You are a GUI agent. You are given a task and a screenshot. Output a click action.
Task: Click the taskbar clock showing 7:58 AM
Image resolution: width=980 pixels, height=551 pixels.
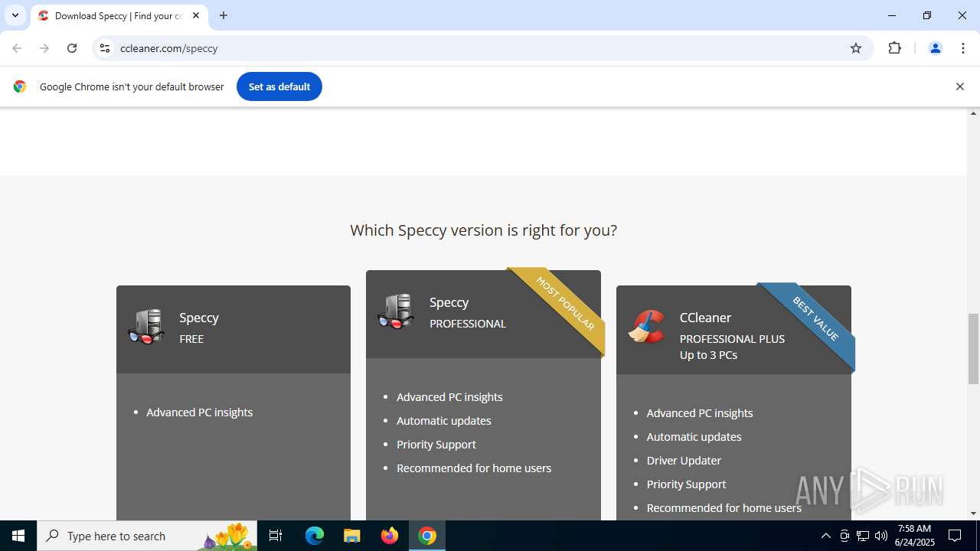[914, 536]
